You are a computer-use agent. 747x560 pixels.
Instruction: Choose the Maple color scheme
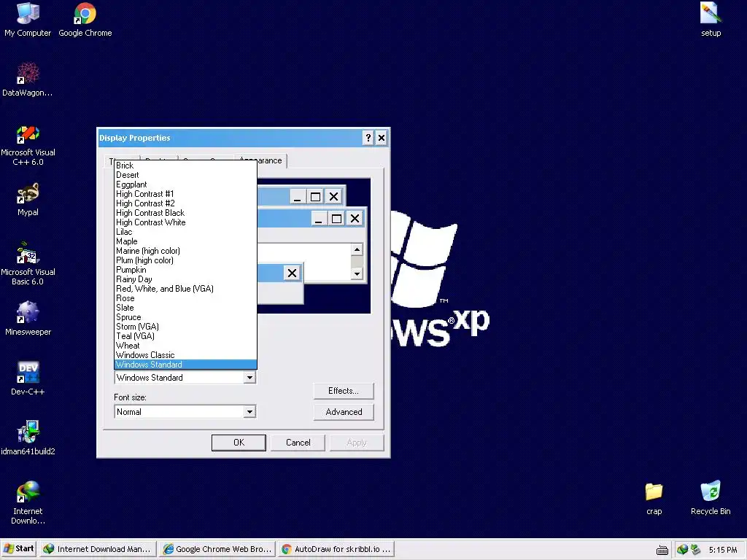(186, 241)
